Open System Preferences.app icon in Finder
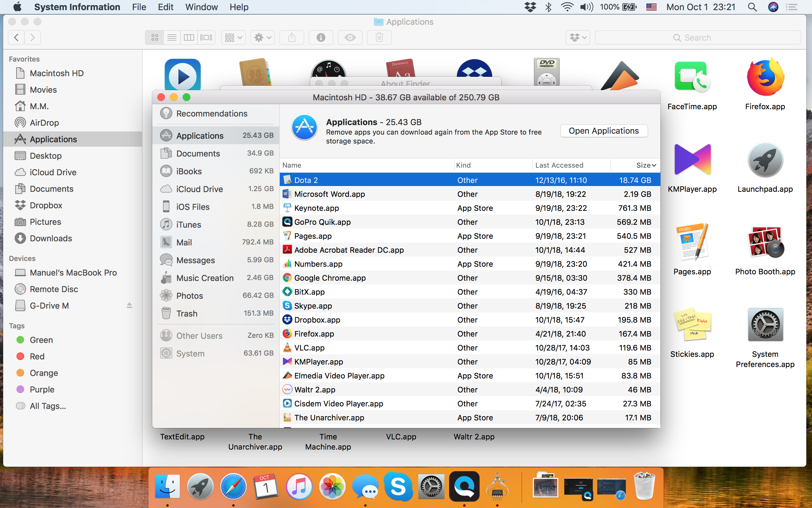This screenshot has height=508, width=812. pyautogui.click(x=765, y=324)
